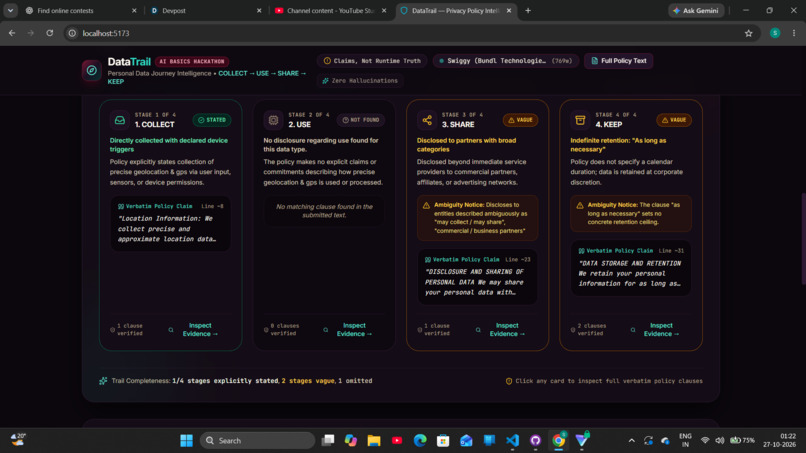Image resolution: width=806 pixels, height=453 pixels.
Task: Open File Explorer from taskbar
Action: pyautogui.click(x=374, y=441)
